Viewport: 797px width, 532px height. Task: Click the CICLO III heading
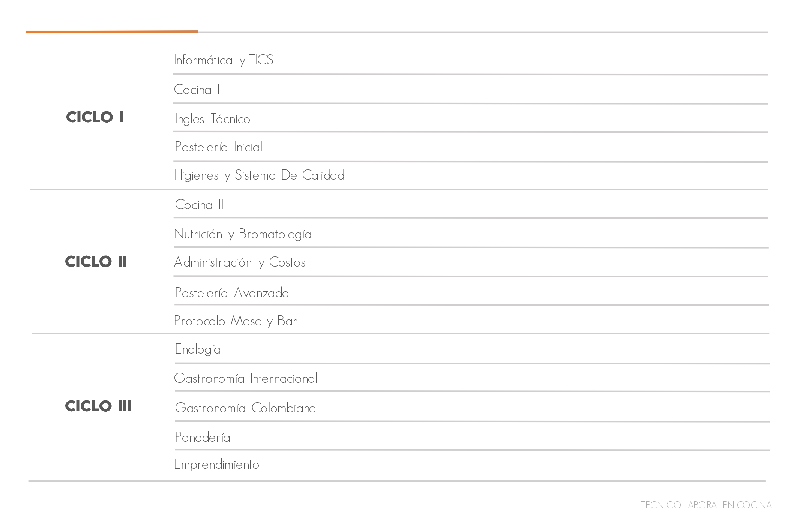(98, 406)
